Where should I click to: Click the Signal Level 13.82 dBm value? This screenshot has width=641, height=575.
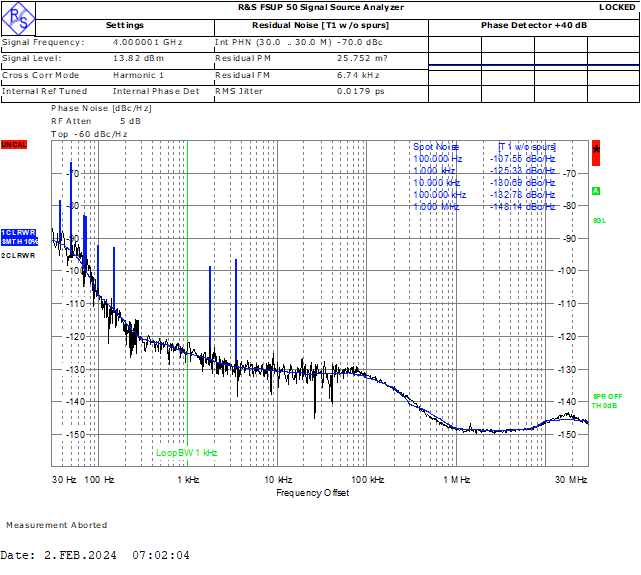[x=135, y=59]
